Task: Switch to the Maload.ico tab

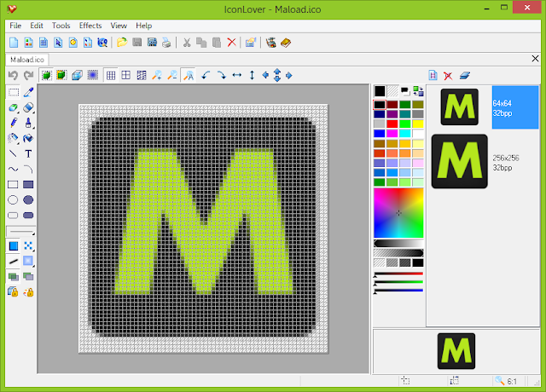Action: click(27, 60)
